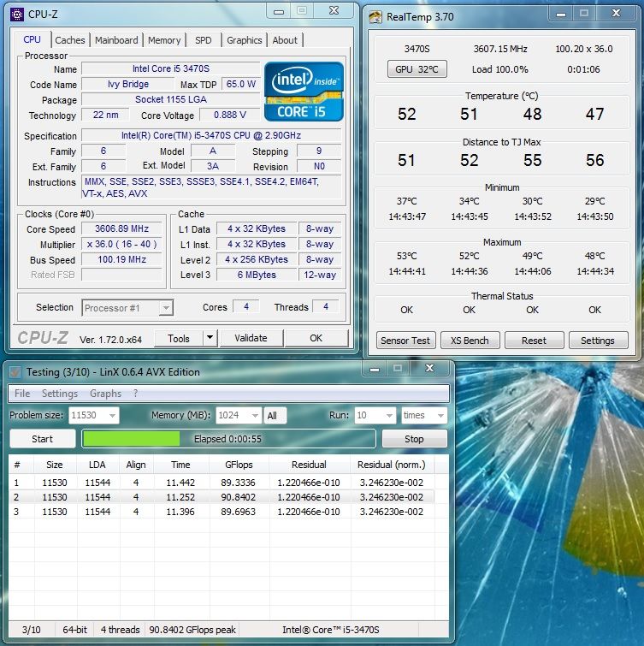Image resolution: width=644 pixels, height=646 pixels.
Task: Click the Start button in LinX
Action: point(43,439)
